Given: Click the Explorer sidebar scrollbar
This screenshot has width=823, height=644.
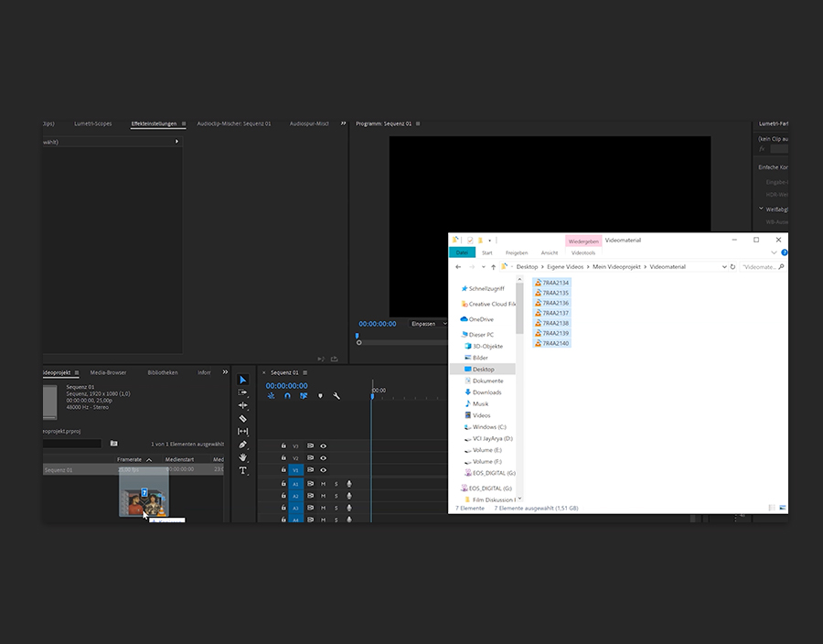Looking at the screenshot, I should [x=519, y=309].
